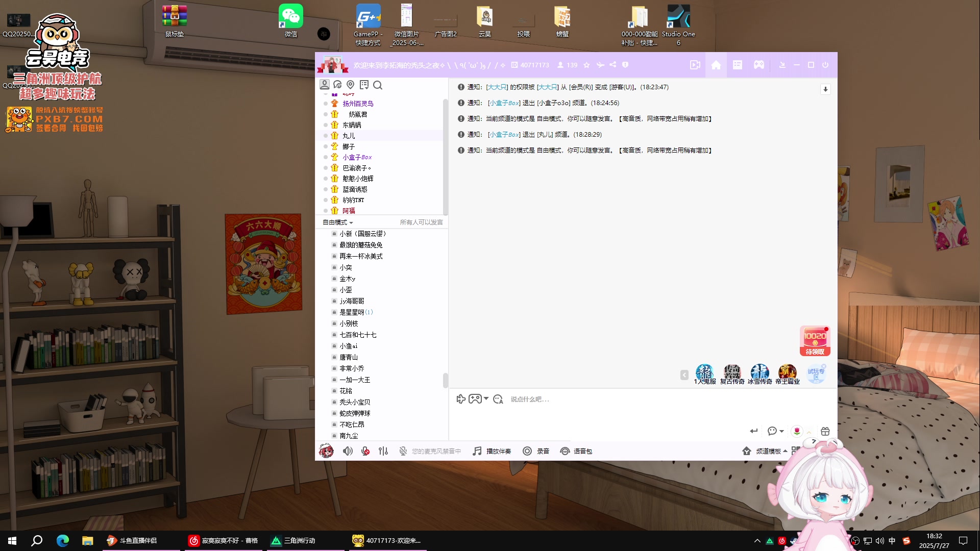Click 播放伴奏 play accompaniment button
This screenshot has width=980, height=551.
pos(492,451)
